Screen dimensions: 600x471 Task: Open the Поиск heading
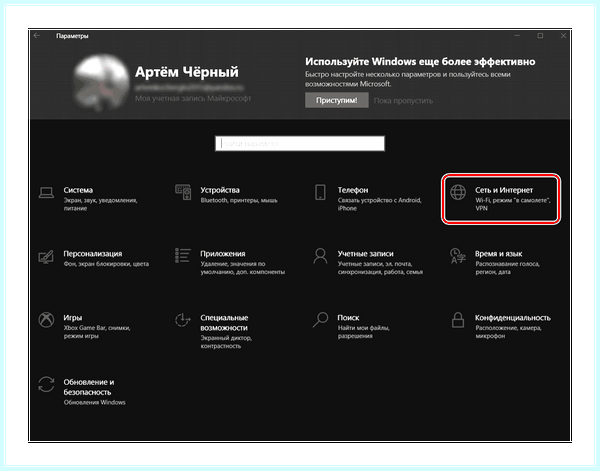coord(348,318)
